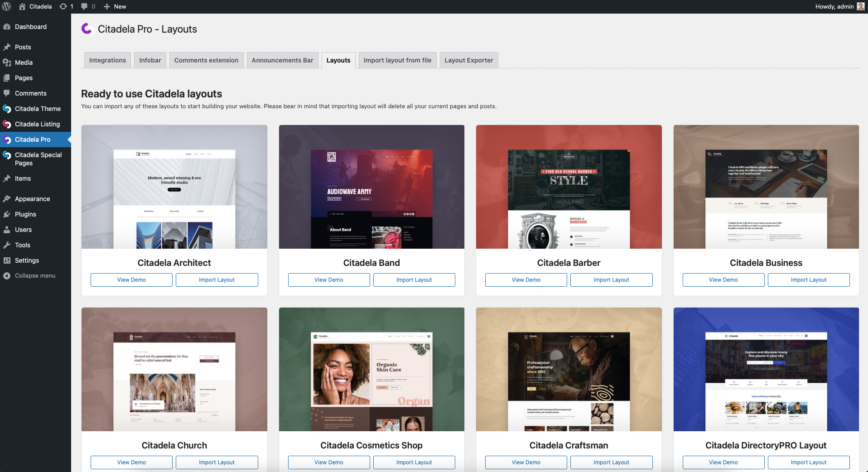The image size is (868, 472).
Task: Click the Citadela Band layout title
Action: pos(371,263)
